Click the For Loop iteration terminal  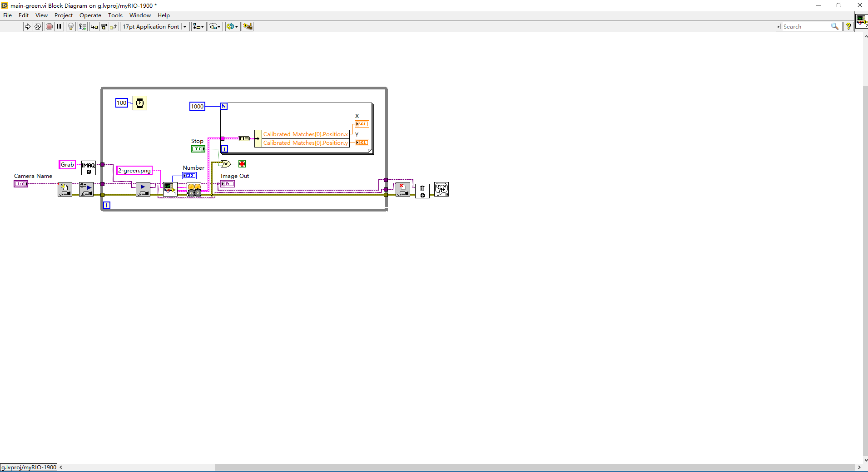(x=224, y=149)
